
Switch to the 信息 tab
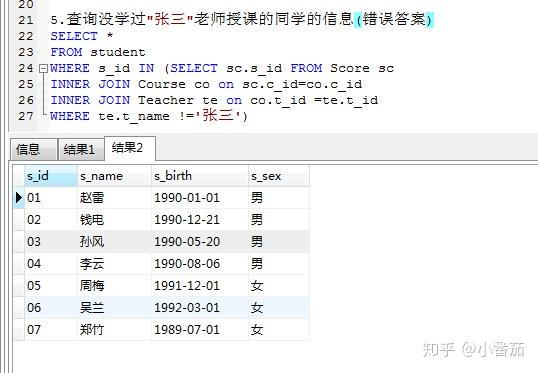coord(33,150)
